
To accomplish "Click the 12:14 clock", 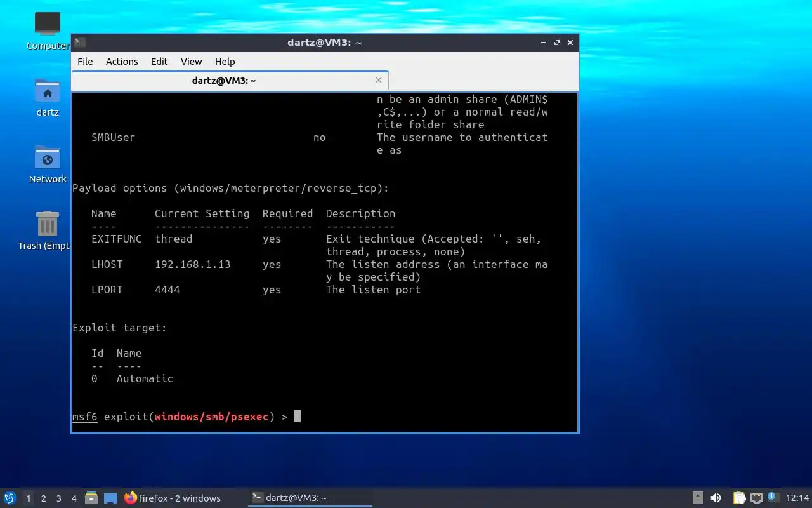I will (797, 498).
